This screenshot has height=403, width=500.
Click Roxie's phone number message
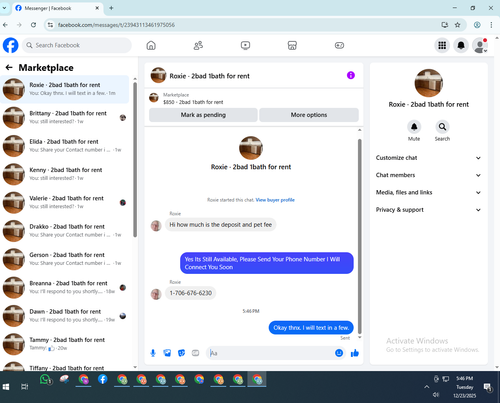[191, 293]
